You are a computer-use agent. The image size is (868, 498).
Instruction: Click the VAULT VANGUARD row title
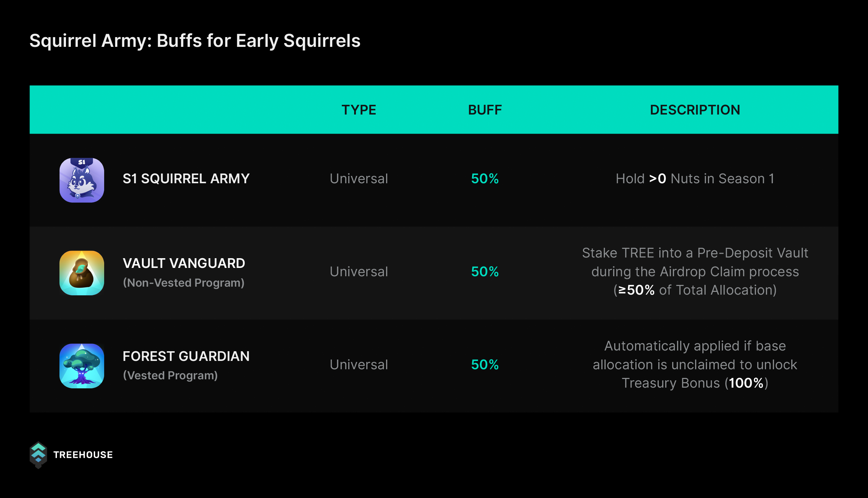[x=184, y=263]
